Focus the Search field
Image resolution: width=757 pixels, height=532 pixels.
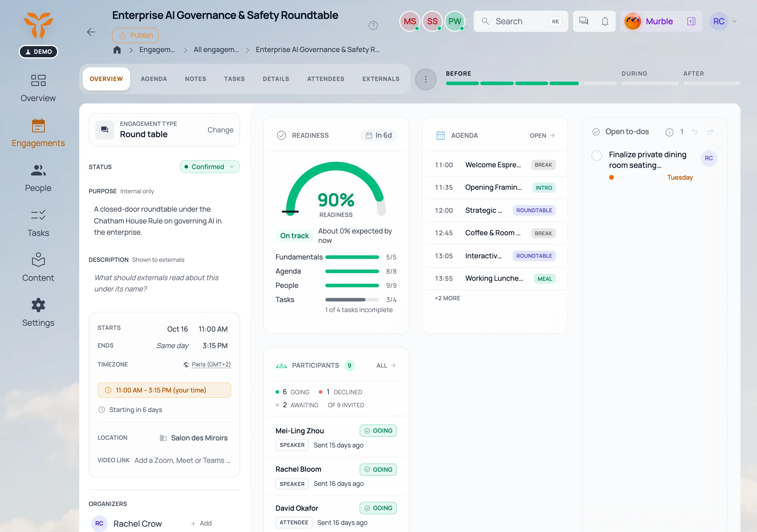(521, 21)
